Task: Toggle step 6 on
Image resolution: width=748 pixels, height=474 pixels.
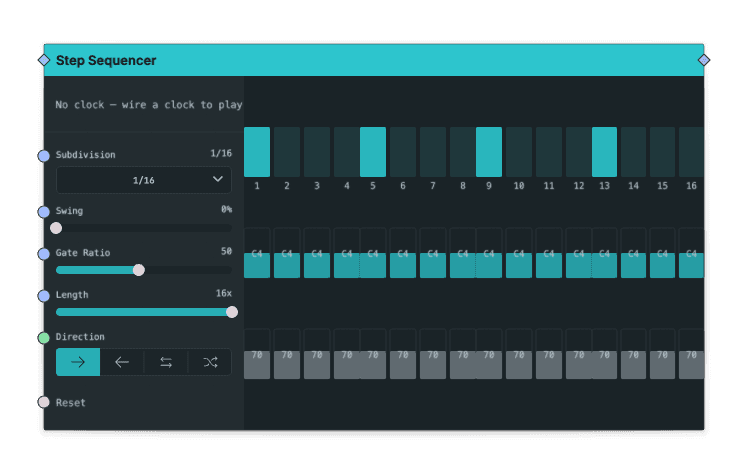Action: click(x=403, y=152)
